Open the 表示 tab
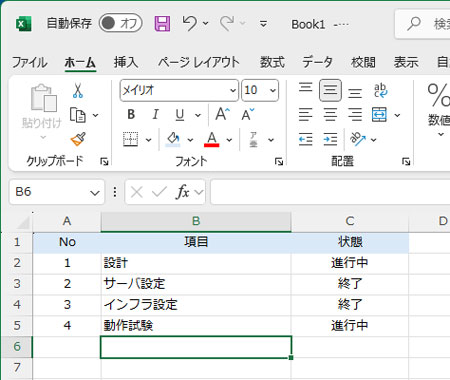The width and height of the screenshot is (450, 380). coord(406,62)
